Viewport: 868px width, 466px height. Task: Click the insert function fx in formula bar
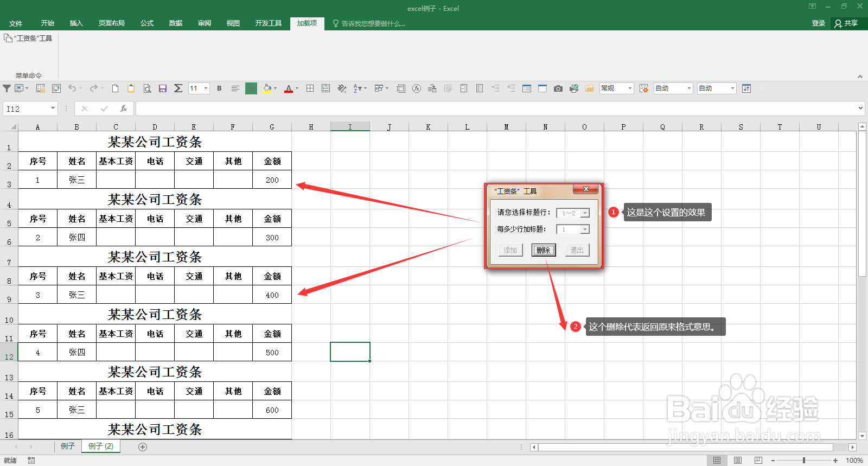tap(124, 108)
